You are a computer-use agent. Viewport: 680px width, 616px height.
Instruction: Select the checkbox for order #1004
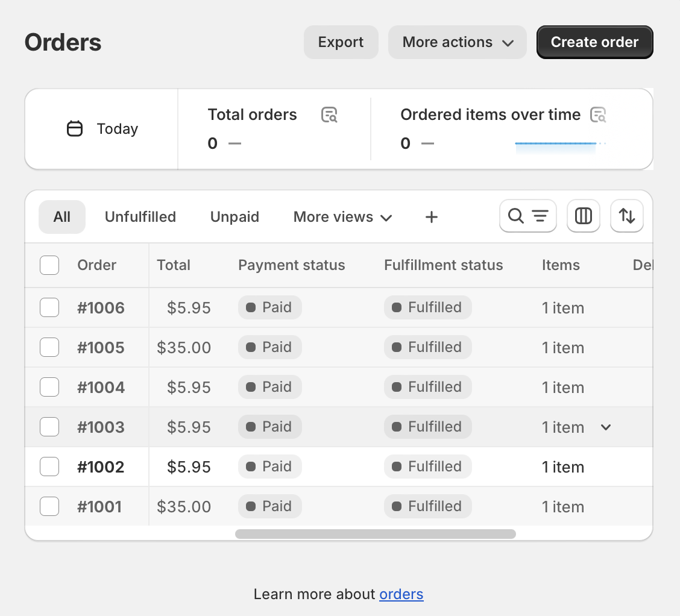tap(49, 387)
